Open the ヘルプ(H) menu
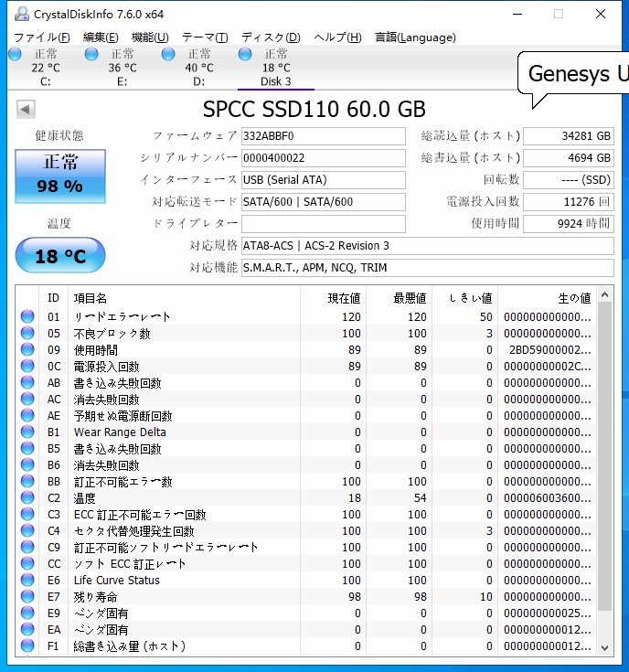This screenshot has height=672, width=629. 337,37
